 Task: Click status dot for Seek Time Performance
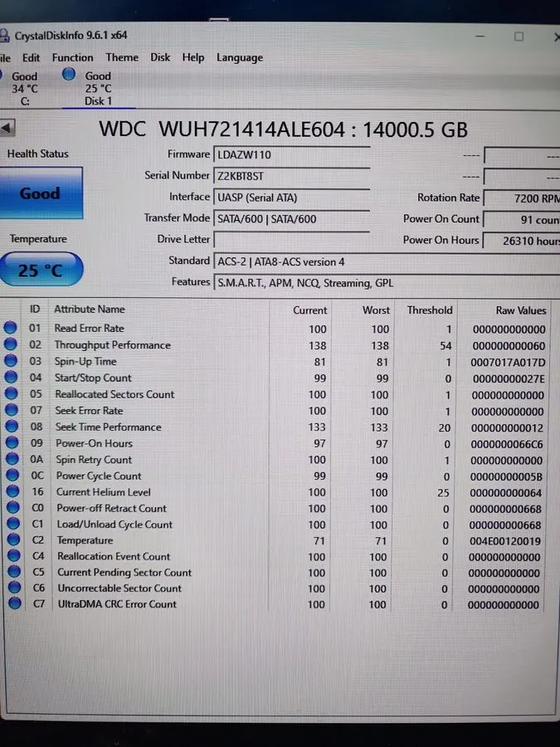tap(12, 426)
